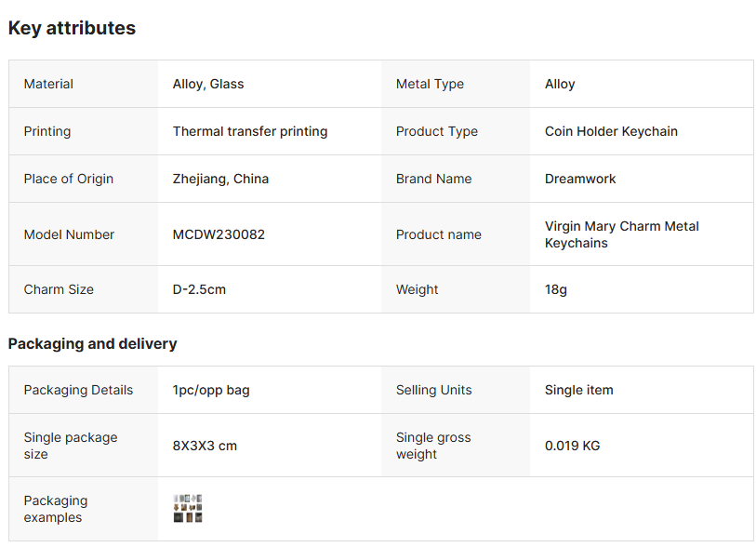The image size is (756, 547).
Task: Click the Packaging Details label
Action: (x=78, y=390)
